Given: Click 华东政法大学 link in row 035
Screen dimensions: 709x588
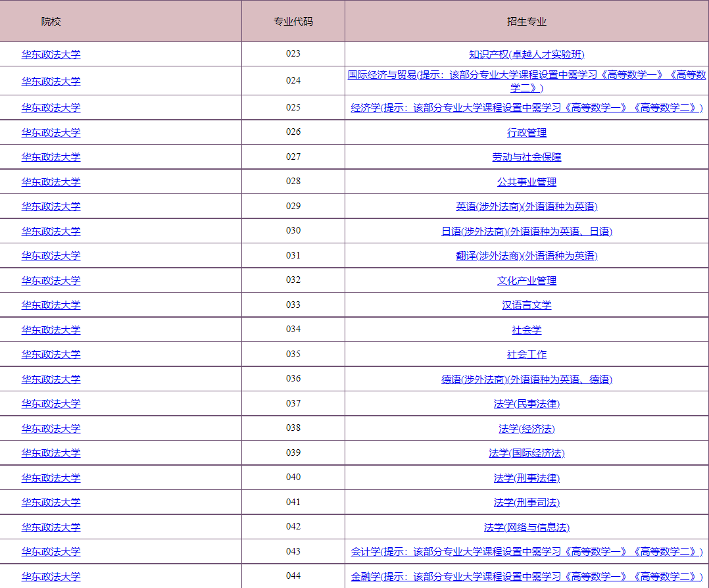Looking at the screenshot, I should (51, 354).
